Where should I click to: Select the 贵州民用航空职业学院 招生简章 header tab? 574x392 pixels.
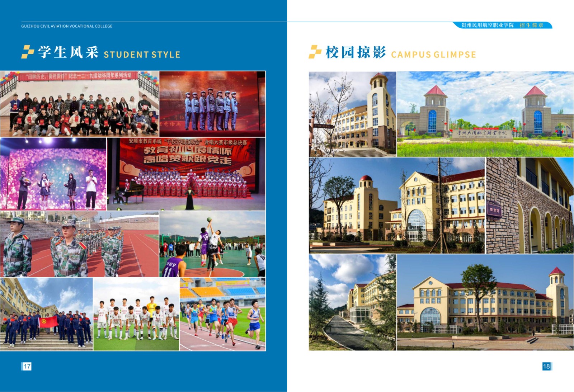(x=502, y=25)
